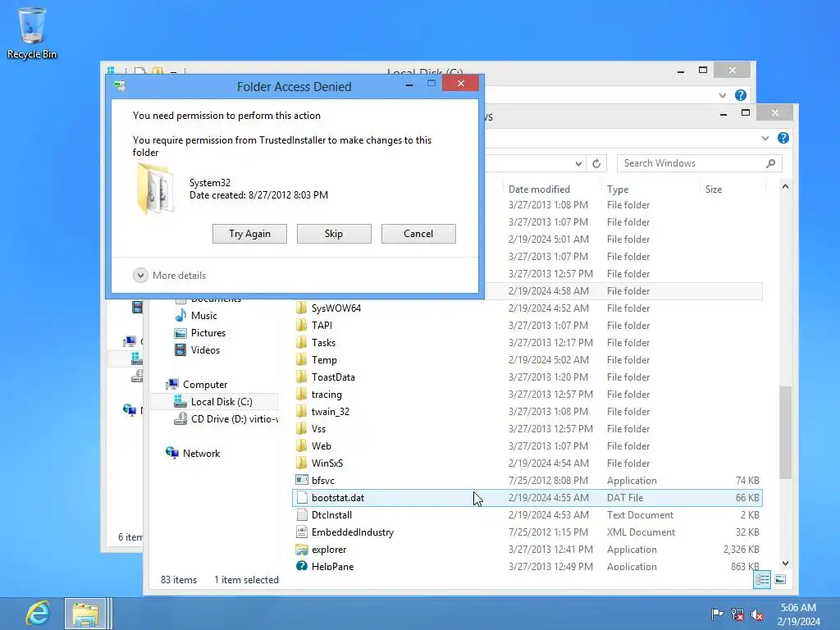
Task: Select the bfsvc application icon
Action: tap(302, 481)
